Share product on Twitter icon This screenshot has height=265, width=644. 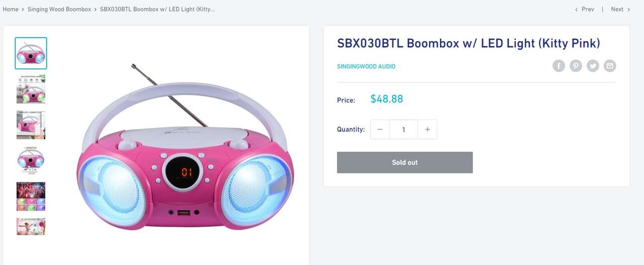click(593, 66)
